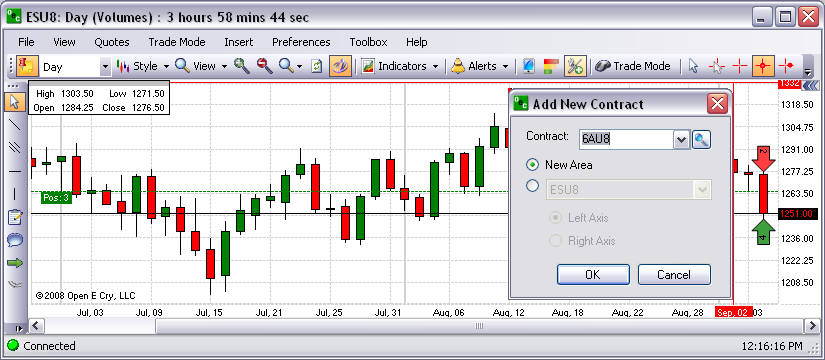Click the zoom in magnifier icon
825x360 pixels.
click(x=242, y=66)
